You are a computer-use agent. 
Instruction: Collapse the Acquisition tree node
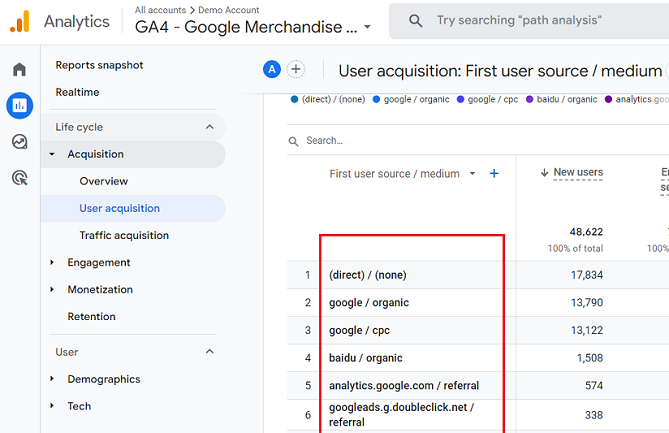click(x=52, y=154)
